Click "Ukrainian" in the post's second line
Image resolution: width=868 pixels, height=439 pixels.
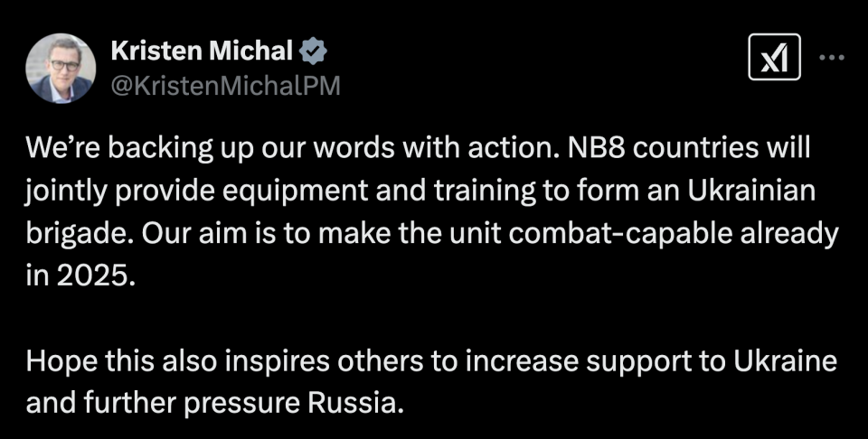tap(751, 191)
